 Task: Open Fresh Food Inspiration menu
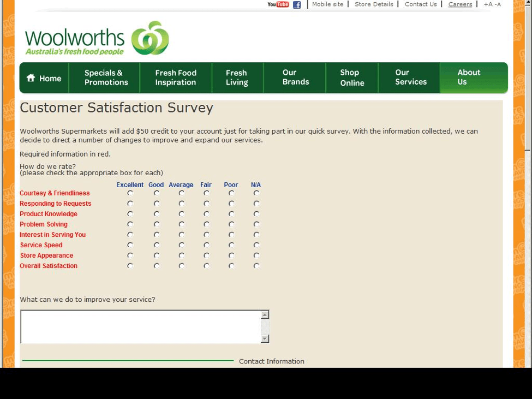(176, 78)
